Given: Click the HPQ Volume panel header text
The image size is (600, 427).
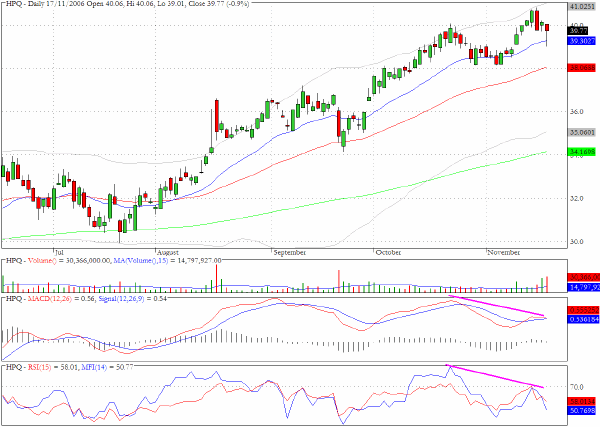Looking at the screenshot, I should tap(113, 261).
